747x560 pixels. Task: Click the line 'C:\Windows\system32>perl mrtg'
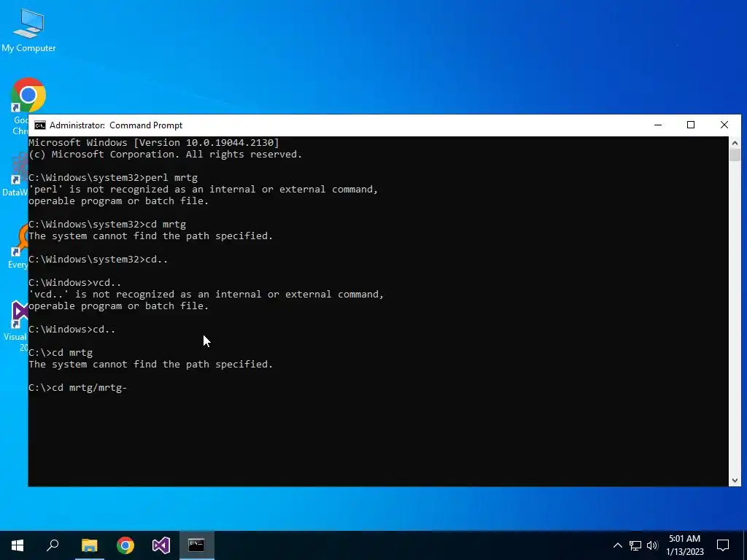113,178
